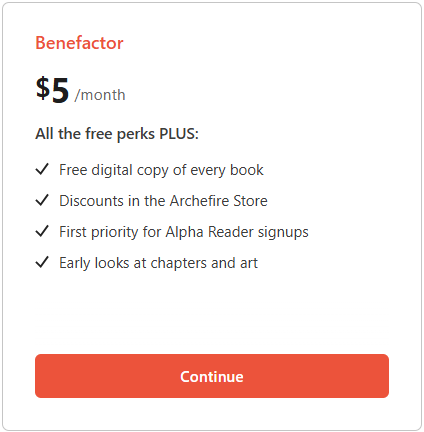Click the dollar sign in the price
The width and height of the screenshot is (424, 432).
click(x=43, y=89)
